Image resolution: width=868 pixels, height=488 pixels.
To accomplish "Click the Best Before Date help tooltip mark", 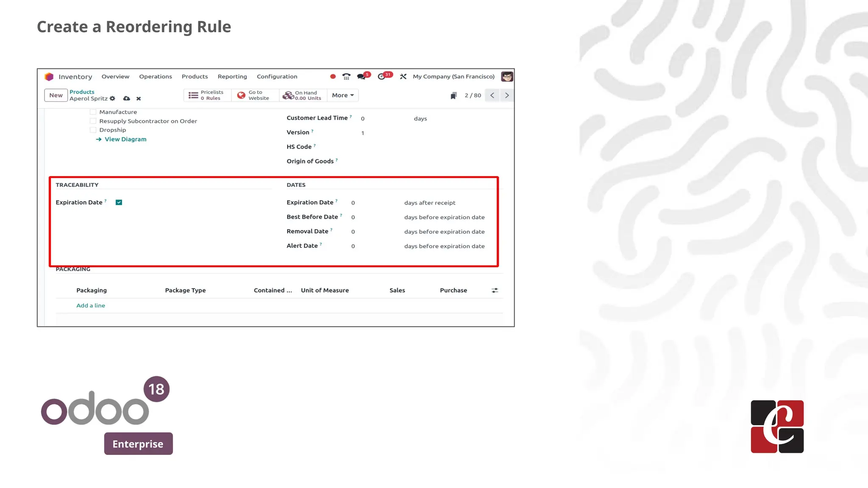I will click(341, 216).
